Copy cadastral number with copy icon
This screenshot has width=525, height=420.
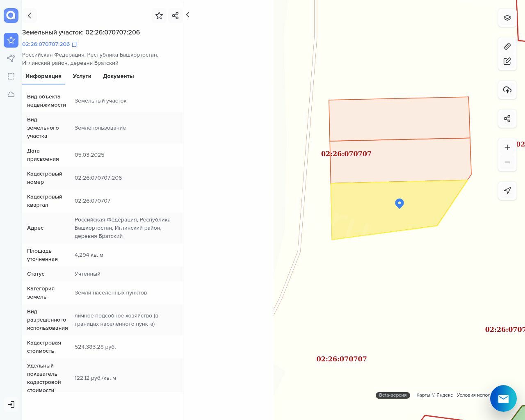coord(75,44)
